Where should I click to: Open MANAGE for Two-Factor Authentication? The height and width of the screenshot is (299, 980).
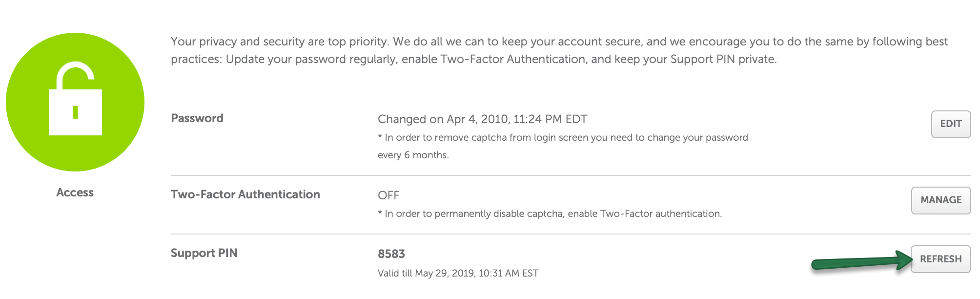(x=941, y=200)
